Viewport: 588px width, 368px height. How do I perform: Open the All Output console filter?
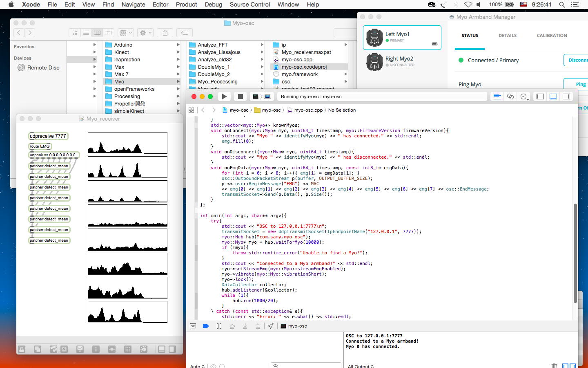point(361,366)
